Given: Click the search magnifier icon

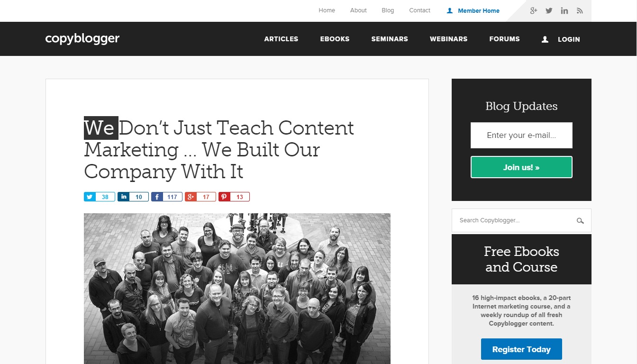Looking at the screenshot, I should [580, 220].
